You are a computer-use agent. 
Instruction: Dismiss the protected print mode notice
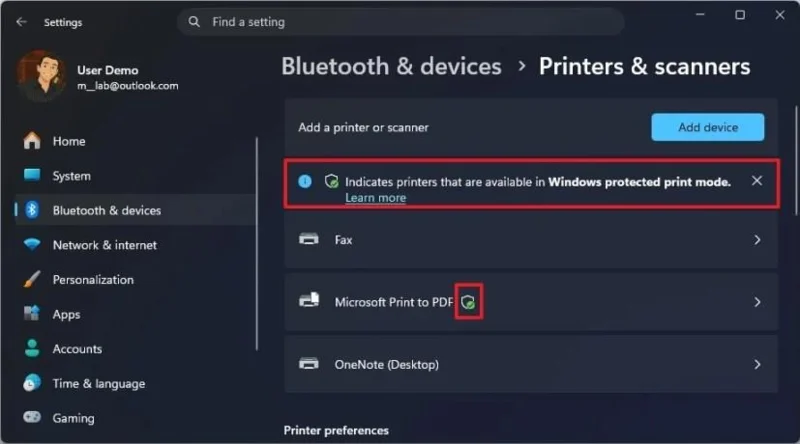tap(757, 181)
